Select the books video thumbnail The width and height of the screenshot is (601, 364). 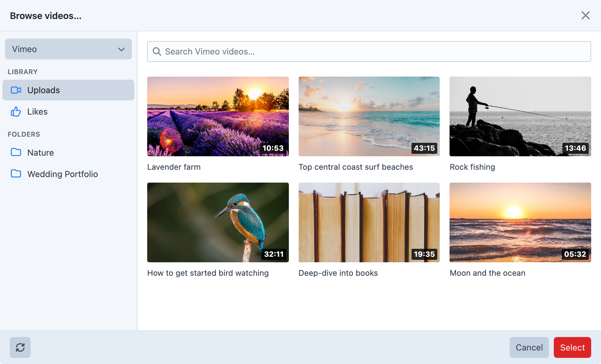[369, 222]
